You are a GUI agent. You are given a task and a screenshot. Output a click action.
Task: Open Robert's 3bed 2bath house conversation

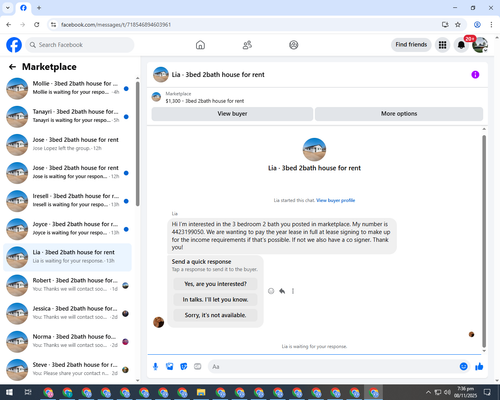pos(67,285)
